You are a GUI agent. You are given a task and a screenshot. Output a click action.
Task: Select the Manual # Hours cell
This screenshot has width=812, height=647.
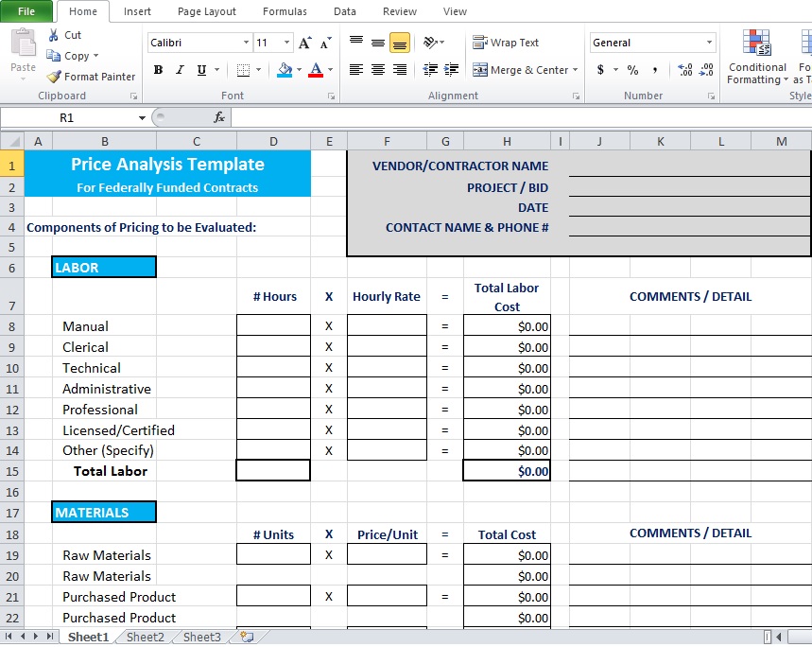click(273, 325)
